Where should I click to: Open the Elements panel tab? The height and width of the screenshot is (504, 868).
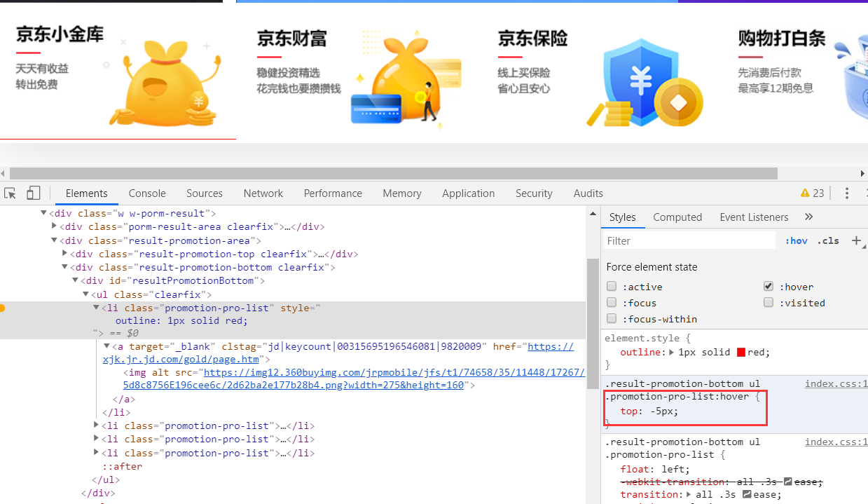tap(86, 193)
